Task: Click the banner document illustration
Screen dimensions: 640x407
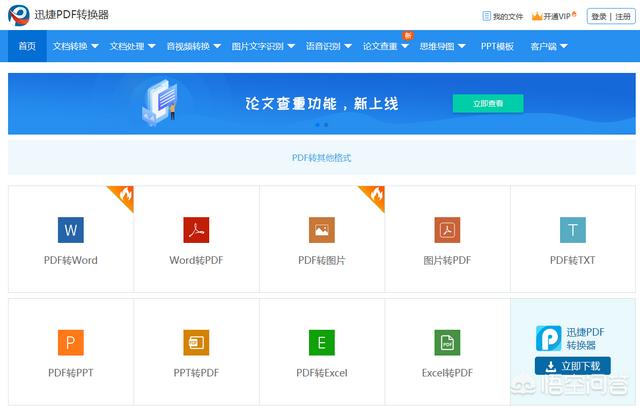Action: 160,102
